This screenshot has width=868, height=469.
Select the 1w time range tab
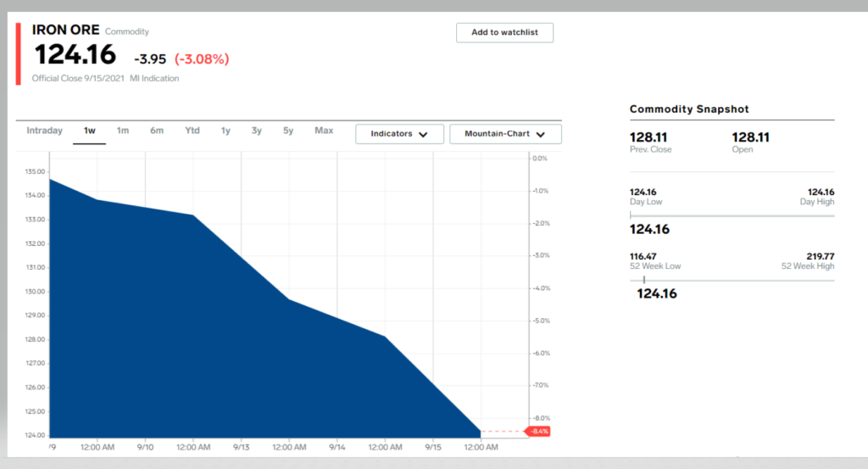click(x=89, y=131)
